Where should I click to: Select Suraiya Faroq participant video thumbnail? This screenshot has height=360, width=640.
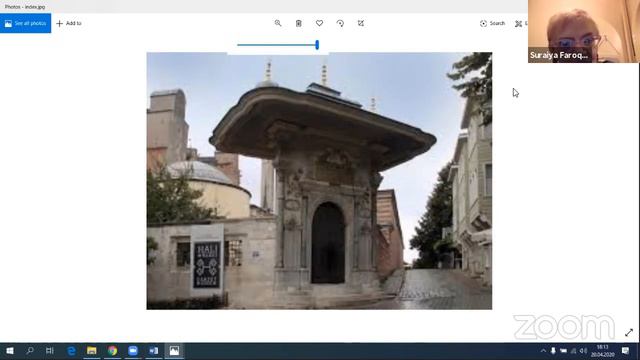[584, 31]
